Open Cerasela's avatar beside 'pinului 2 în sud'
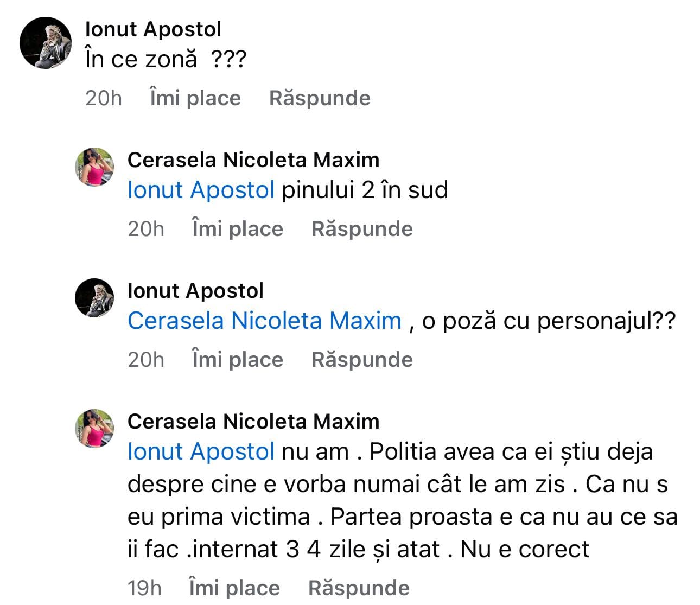This screenshot has height=605, width=700. [94, 167]
